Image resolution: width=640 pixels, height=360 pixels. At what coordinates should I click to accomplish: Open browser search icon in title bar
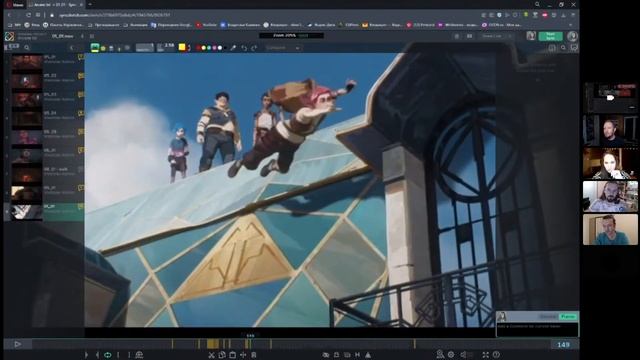pos(538,4)
